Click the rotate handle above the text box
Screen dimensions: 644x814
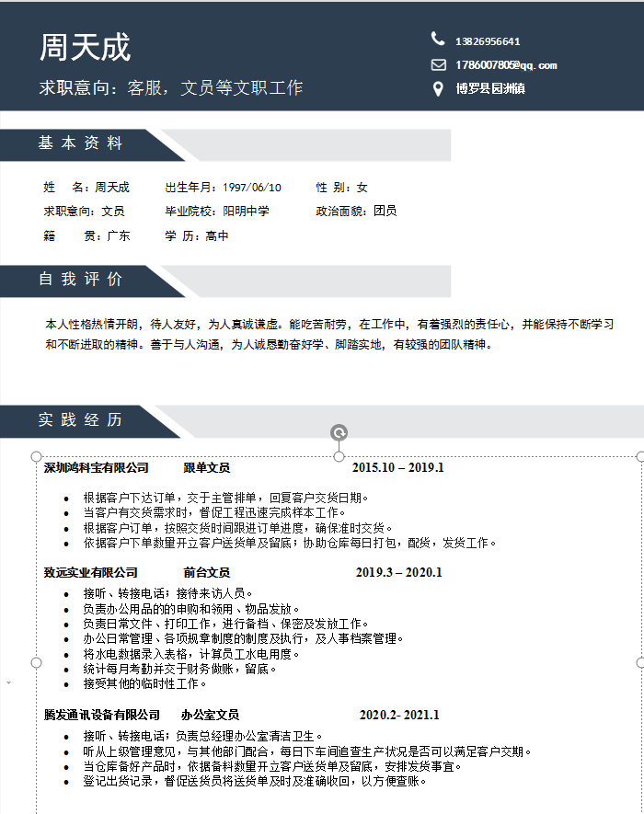(x=339, y=432)
